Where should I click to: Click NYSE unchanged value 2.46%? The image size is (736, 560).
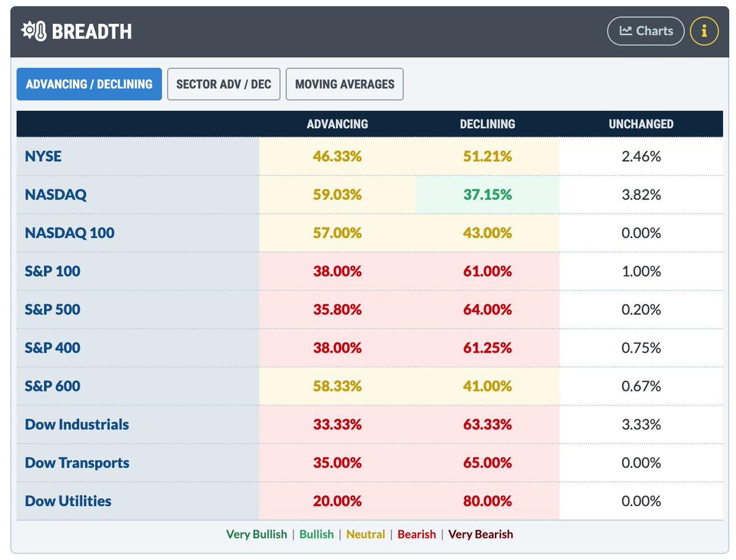(x=641, y=156)
